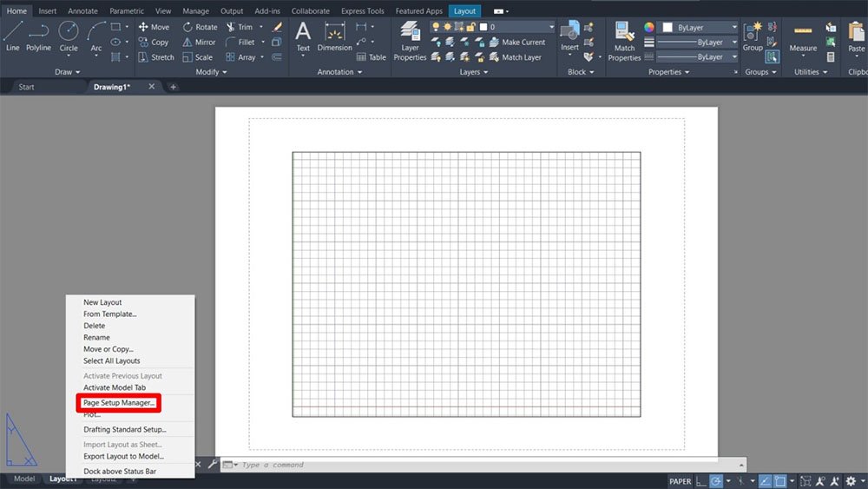Toggle object snap in status bar
The image size is (868, 489).
(780, 481)
